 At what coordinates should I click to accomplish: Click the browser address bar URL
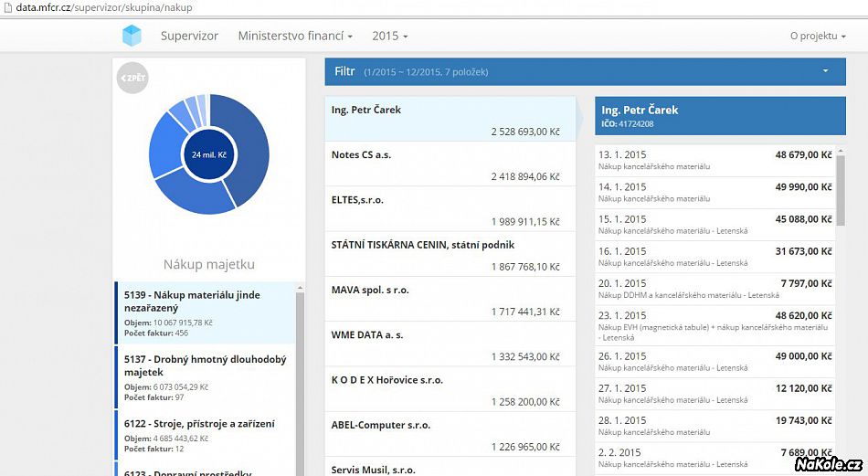click(104, 7)
